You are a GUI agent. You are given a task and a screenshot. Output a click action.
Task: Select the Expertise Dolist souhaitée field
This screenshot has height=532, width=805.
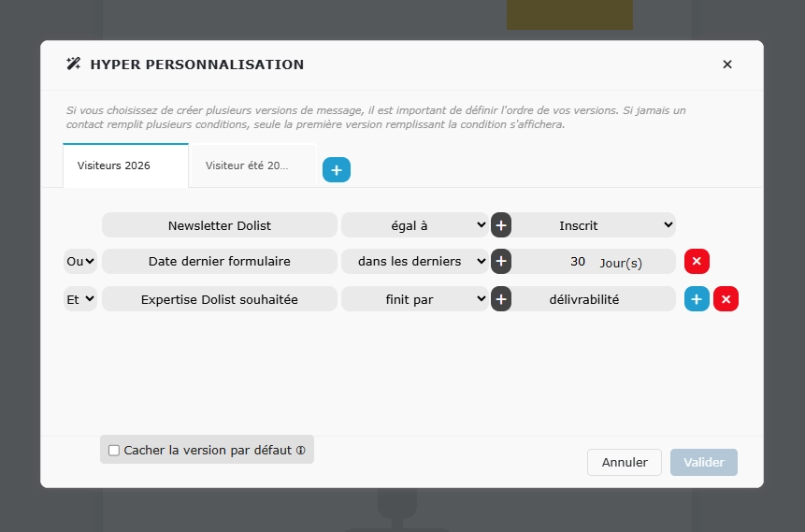220,299
